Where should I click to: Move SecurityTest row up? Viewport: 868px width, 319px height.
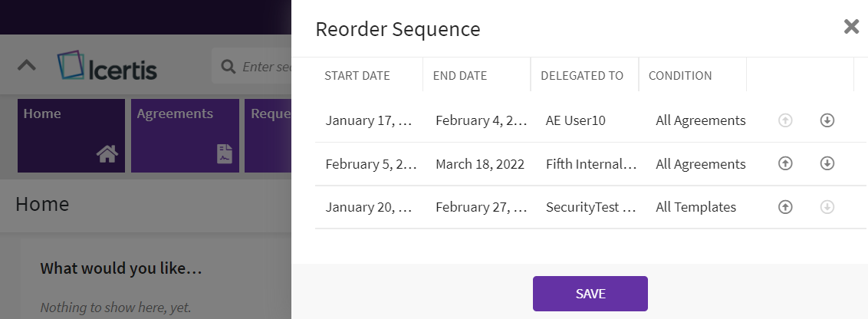[784, 207]
